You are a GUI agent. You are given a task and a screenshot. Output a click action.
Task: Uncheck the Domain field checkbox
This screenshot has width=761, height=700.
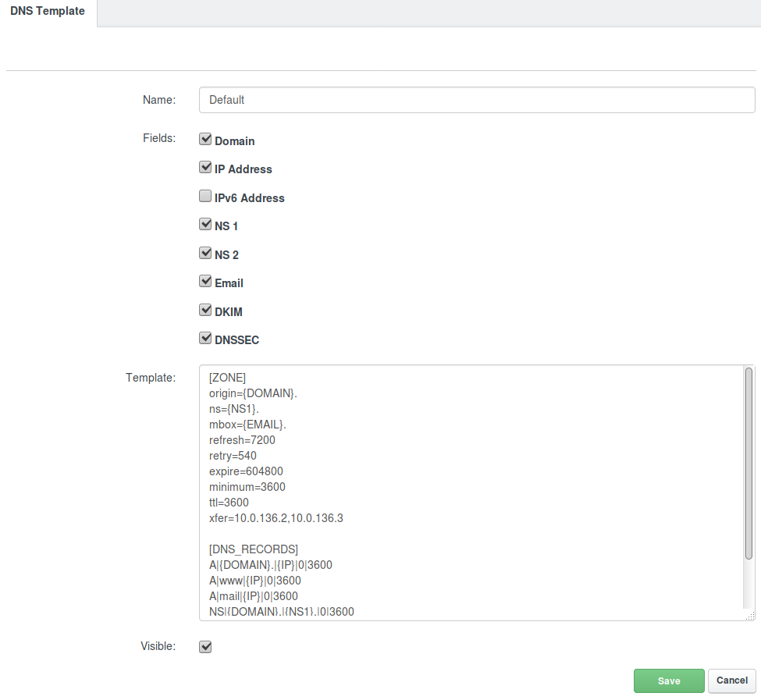coord(205,139)
